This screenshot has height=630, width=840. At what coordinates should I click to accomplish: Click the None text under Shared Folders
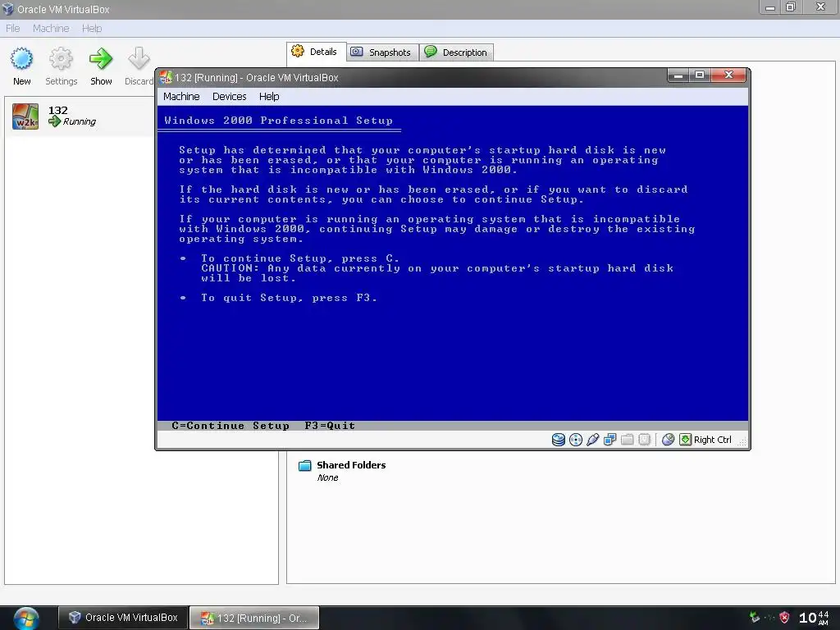(x=327, y=478)
